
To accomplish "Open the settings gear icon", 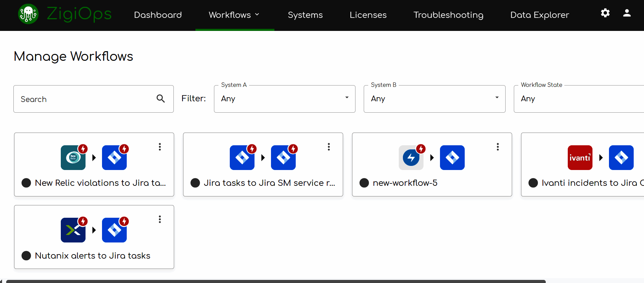I will pyautogui.click(x=605, y=13).
